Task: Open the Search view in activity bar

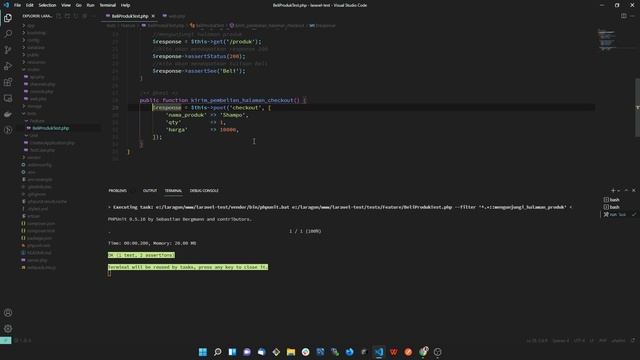Action: point(8,34)
